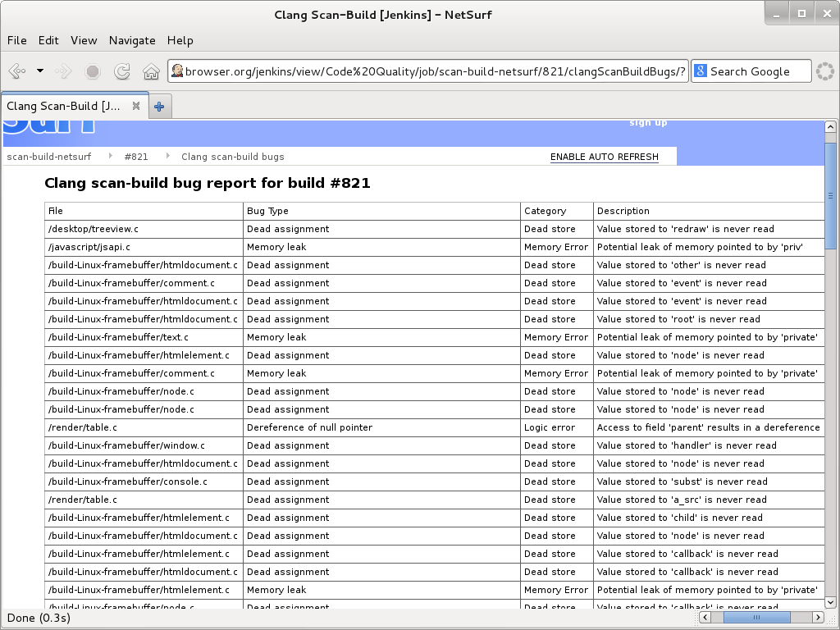Click the forward navigation arrow

click(x=63, y=71)
